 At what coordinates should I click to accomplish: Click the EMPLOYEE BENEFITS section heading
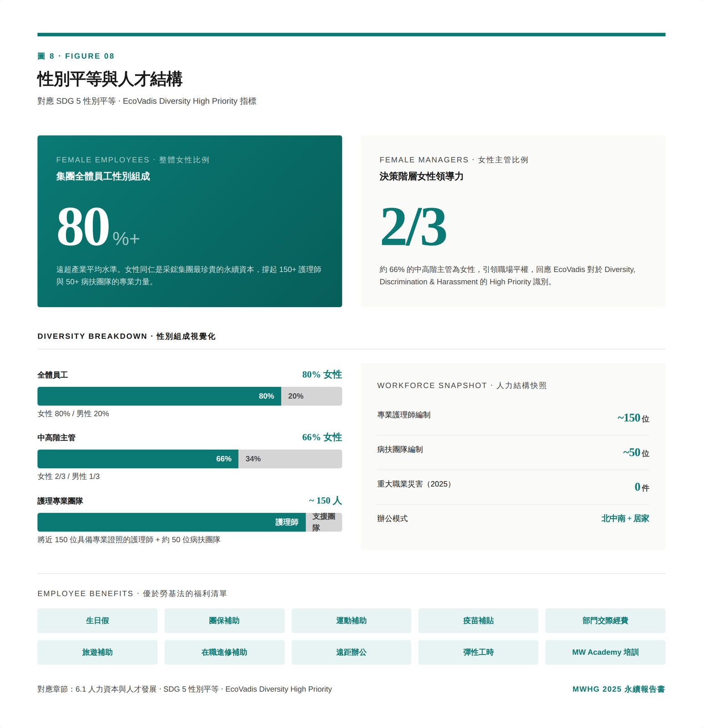(132, 594)
